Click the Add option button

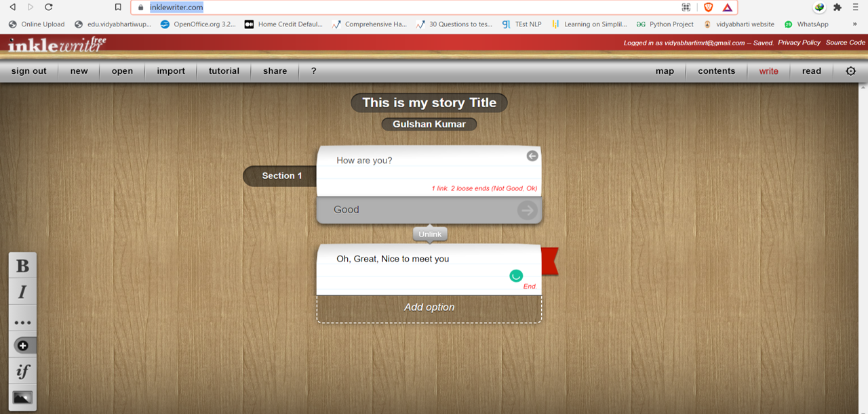[x=429, y=308]
